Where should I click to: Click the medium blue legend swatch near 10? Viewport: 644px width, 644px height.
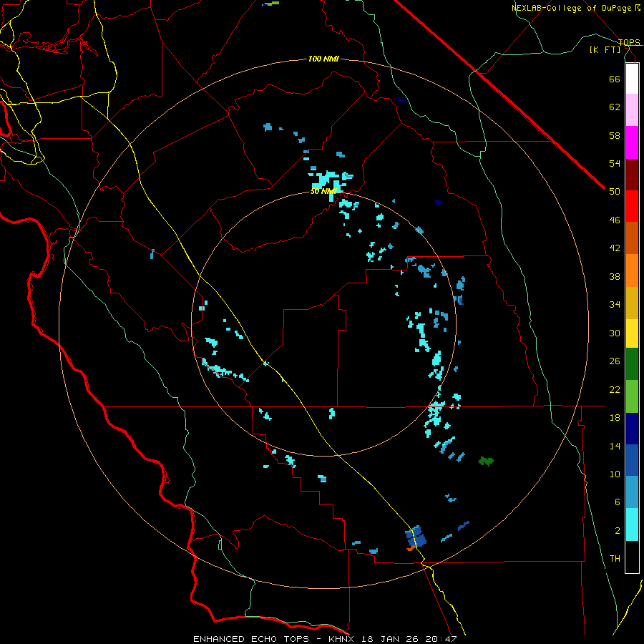[x=632, y=460]
